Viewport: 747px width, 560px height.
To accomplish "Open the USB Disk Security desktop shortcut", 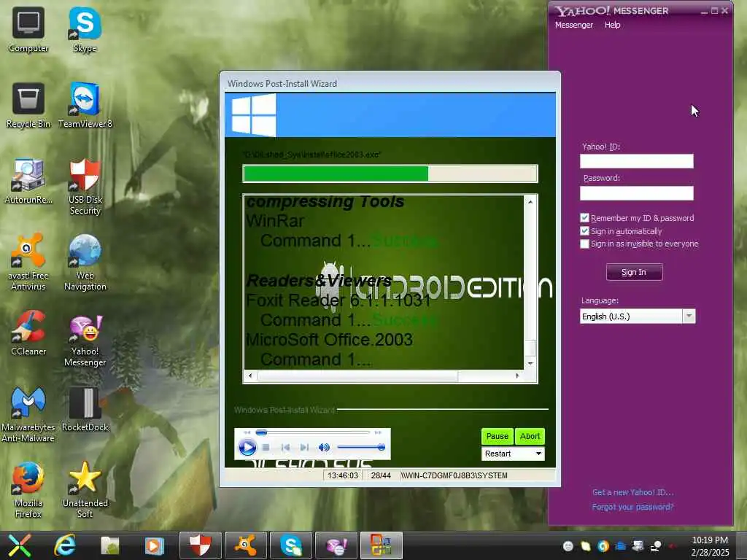I will [x=85, y=186].
